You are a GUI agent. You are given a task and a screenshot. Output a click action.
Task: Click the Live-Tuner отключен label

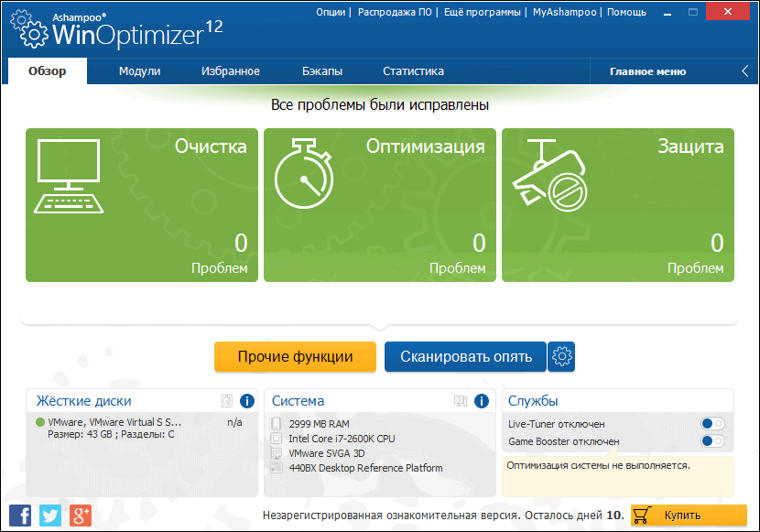click(x=557, y=424)
